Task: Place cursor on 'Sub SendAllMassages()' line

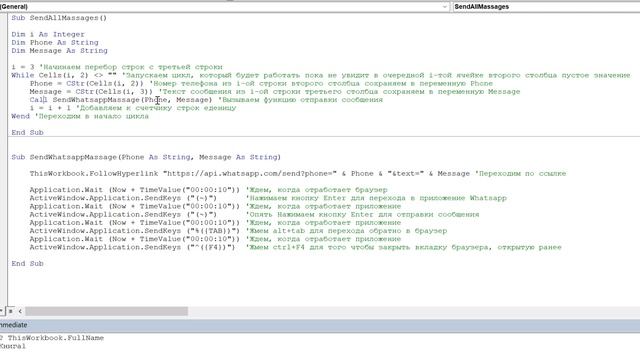Action: (59, 18)
